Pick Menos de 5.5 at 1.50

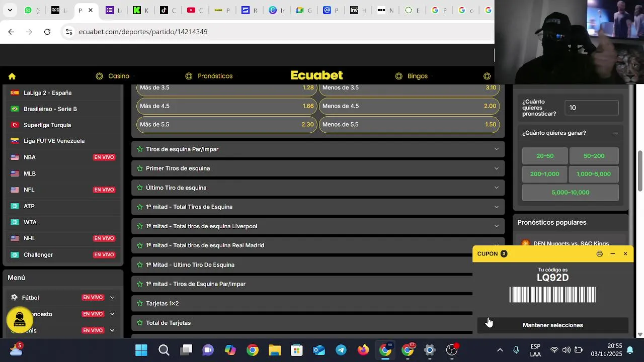coord(410,124)
